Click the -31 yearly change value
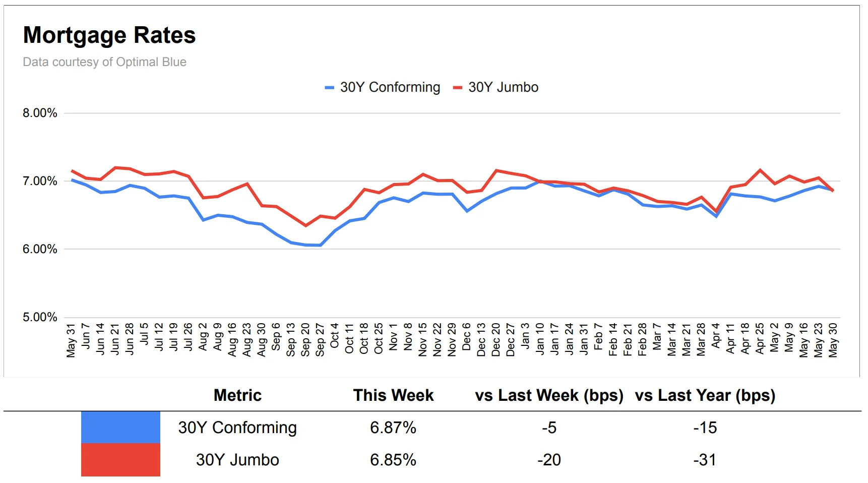This screenshot has height=483, width=868. [705, 460]
